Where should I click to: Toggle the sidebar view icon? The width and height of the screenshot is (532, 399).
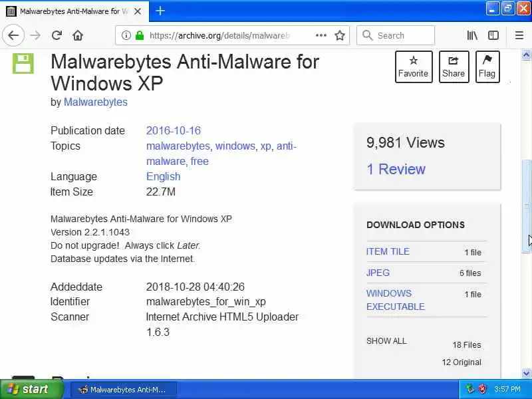[493, 35]
